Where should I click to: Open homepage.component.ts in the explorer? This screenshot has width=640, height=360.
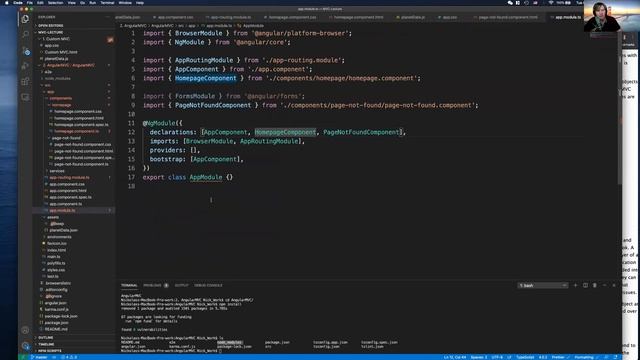(77, 131)
